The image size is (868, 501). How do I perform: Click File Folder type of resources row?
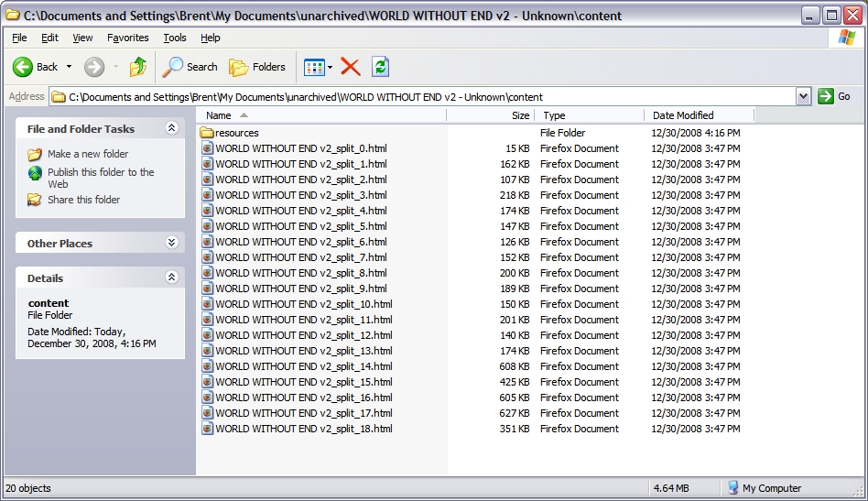562,133
